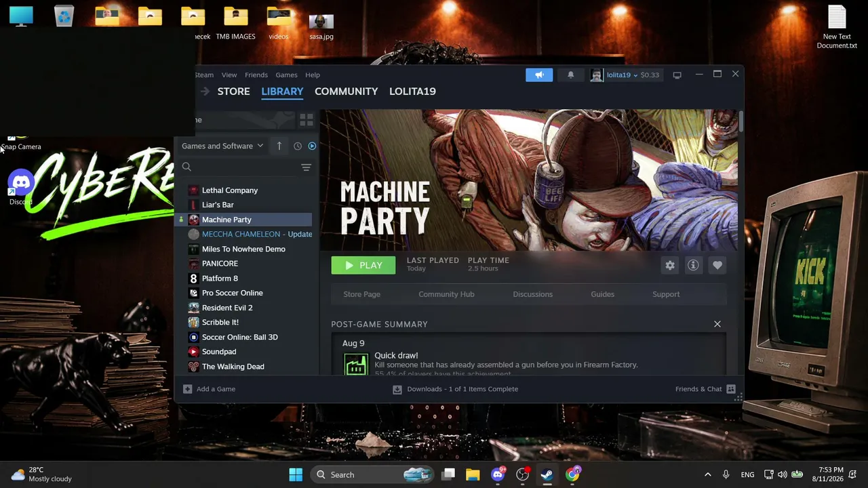Open the Steam menu

coord(204,75)
